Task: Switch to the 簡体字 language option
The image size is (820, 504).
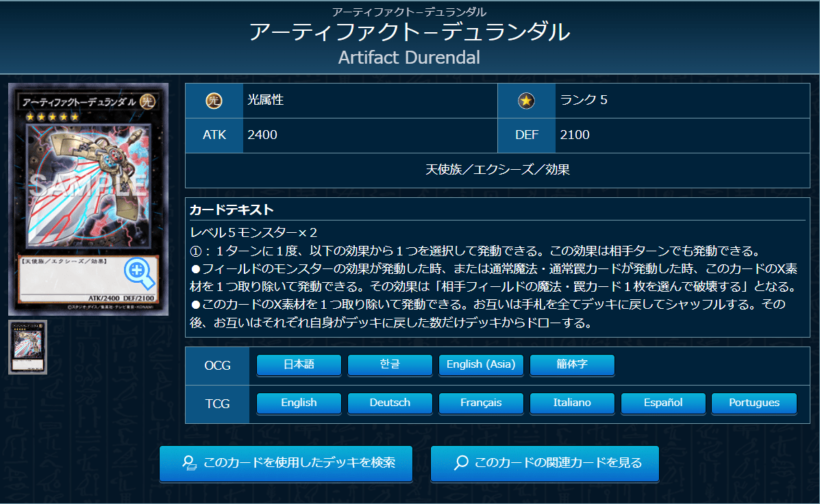Action: tap(572, 365)
